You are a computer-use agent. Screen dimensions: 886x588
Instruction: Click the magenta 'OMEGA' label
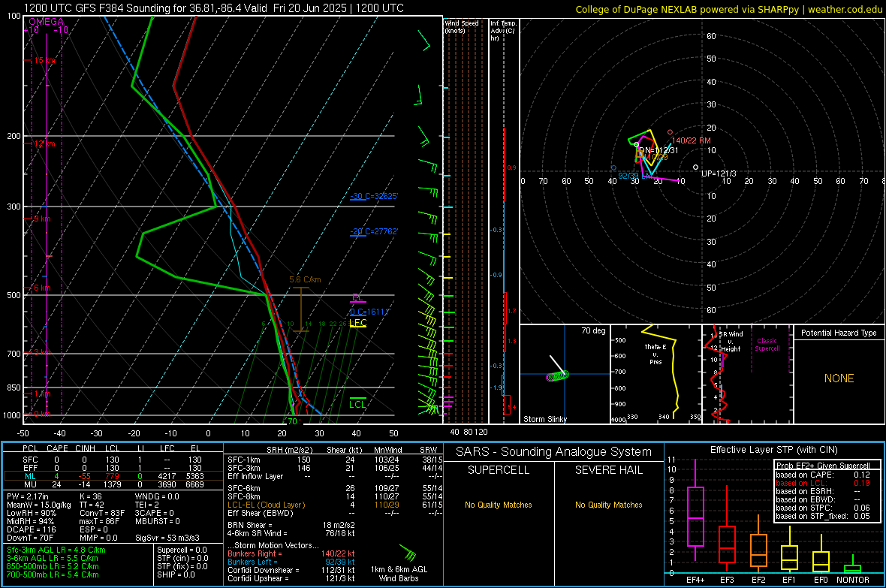pyautogui.click(x=46, y=22)
